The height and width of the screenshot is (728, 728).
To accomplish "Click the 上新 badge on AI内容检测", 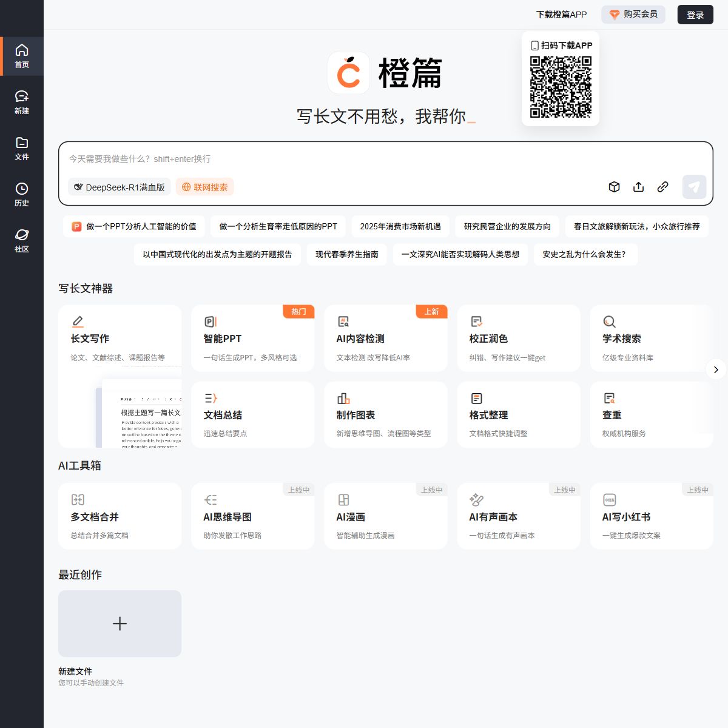I will 431,311.
